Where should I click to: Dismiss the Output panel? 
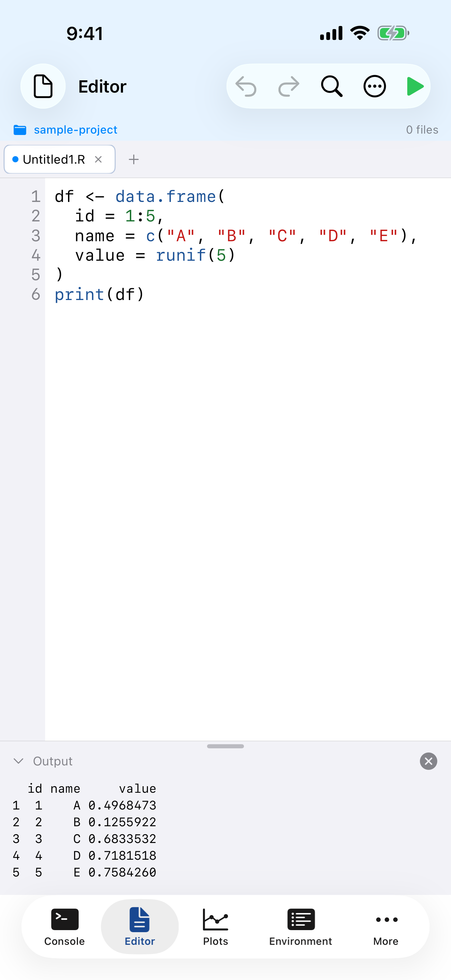tap(428, 761)
